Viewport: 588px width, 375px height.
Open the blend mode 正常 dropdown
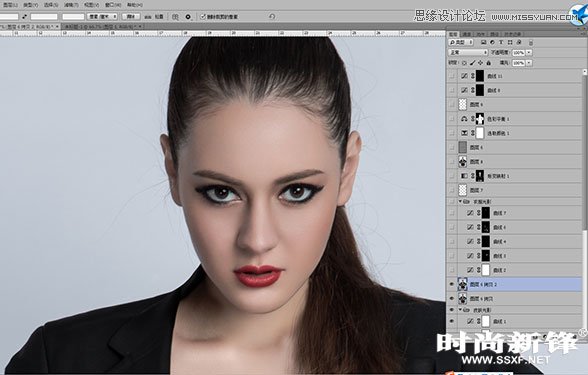[468, 52]
